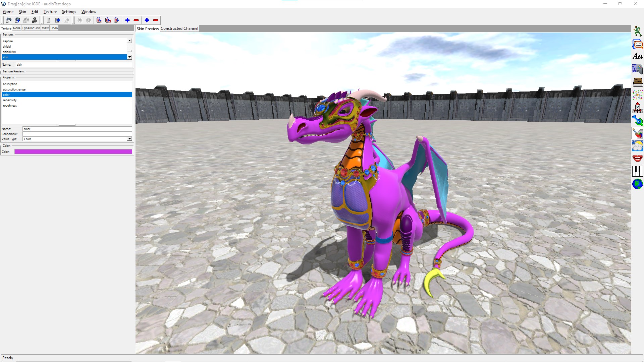Open the conversation editor speech-bubble icon

pyautogui.click(x=637, y=44)
